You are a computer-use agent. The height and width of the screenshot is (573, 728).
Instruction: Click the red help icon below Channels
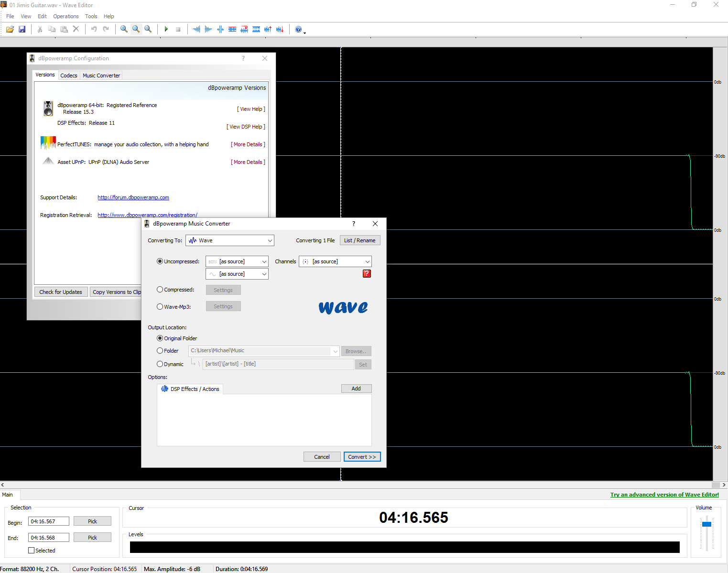pyautogui.click(x=367, y=274)
